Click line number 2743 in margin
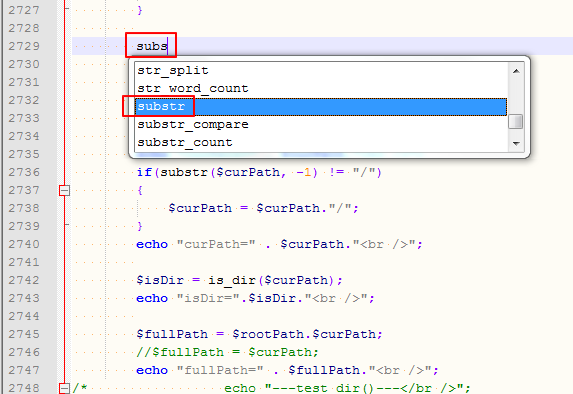Viewport: 573px width, 394px height. coord(24,298)
